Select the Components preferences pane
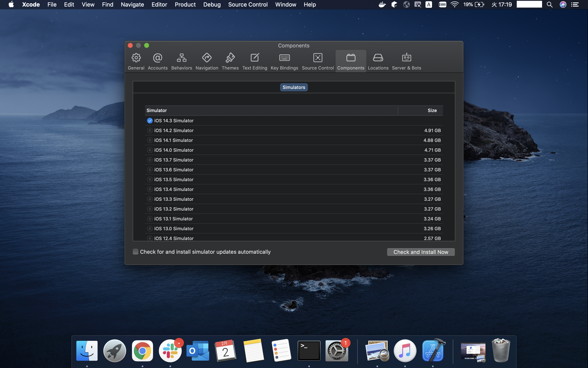The image size is (588, 368). (x=351, y=62)
